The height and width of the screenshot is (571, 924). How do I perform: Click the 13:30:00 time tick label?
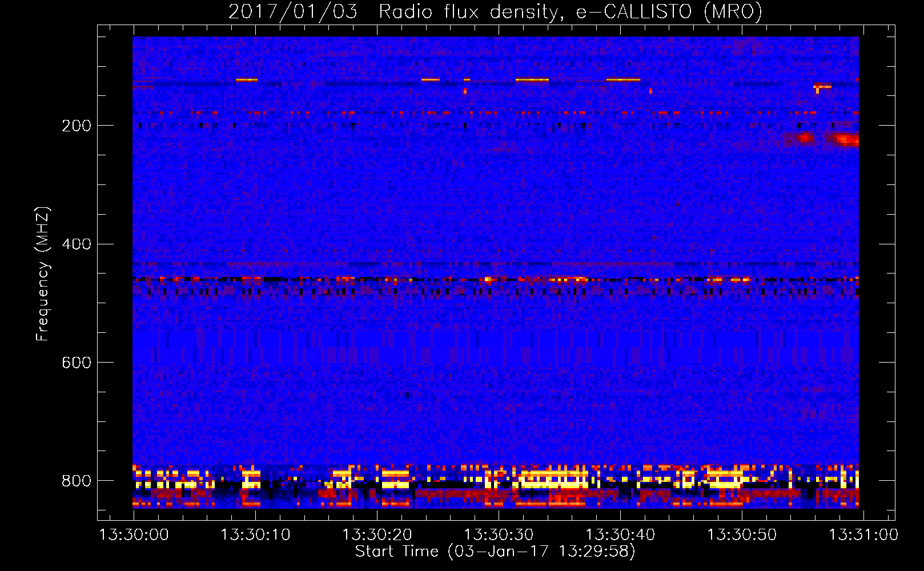tap(134, 535)
